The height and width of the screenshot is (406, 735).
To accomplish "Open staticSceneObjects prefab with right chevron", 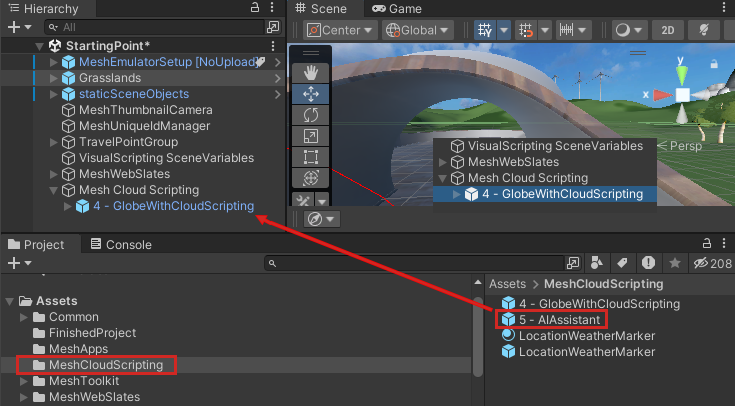I will pos(278,94).
